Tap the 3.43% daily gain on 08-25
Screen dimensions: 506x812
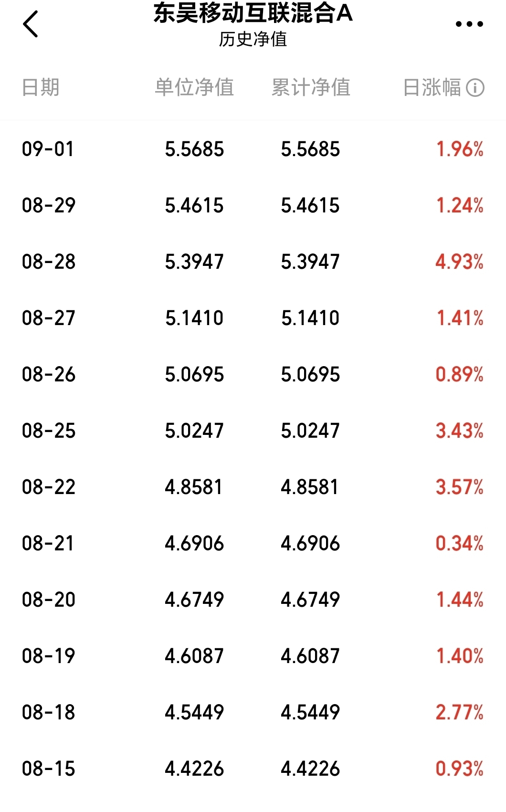click(459, 431)
